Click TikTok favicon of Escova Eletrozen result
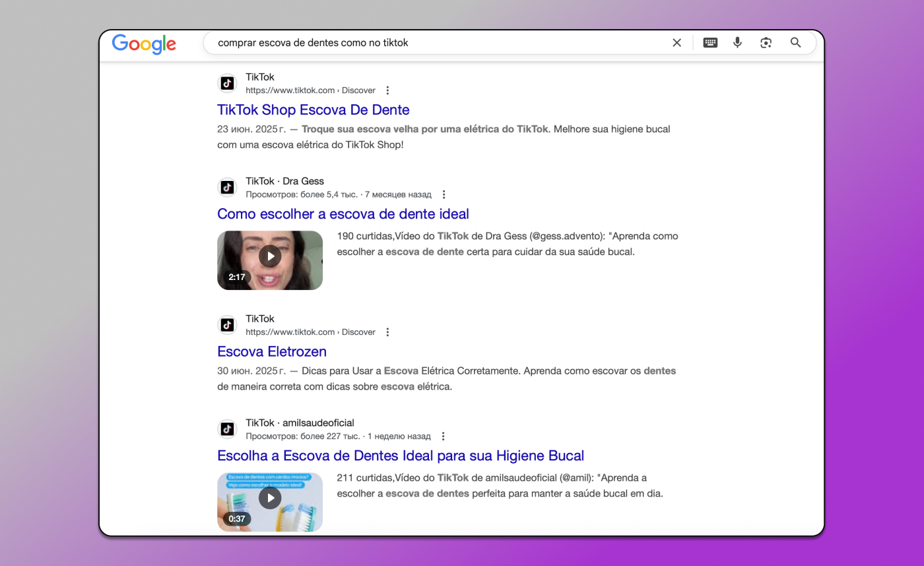924x566 pixels. (x=227, y=325)
